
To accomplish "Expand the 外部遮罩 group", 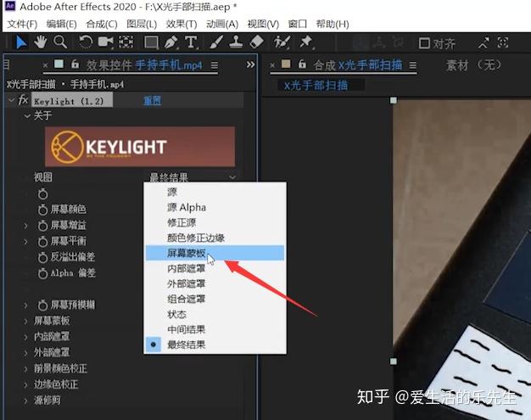I will (x=25, y=353).
